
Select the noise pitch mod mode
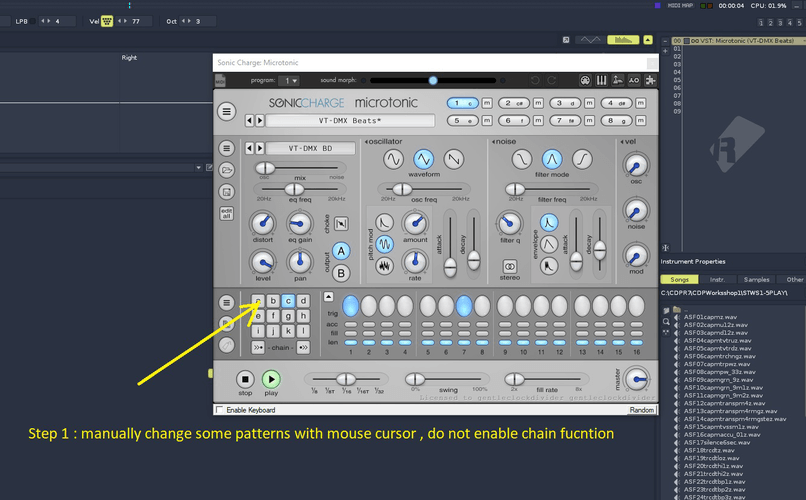384,266
